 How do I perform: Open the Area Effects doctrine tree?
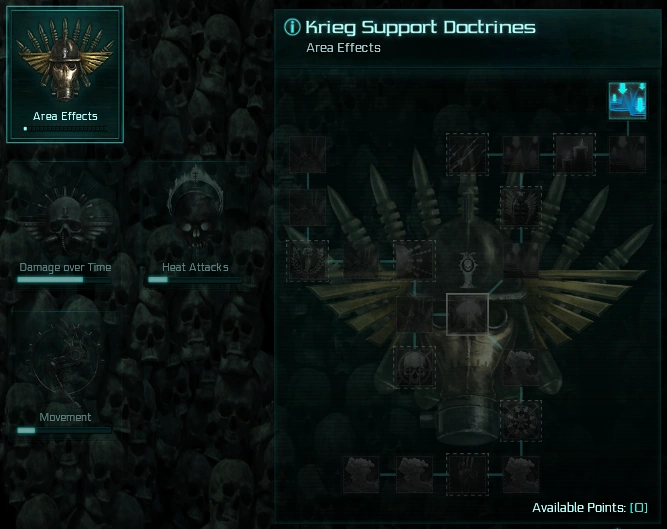click(x=65, y=74)
